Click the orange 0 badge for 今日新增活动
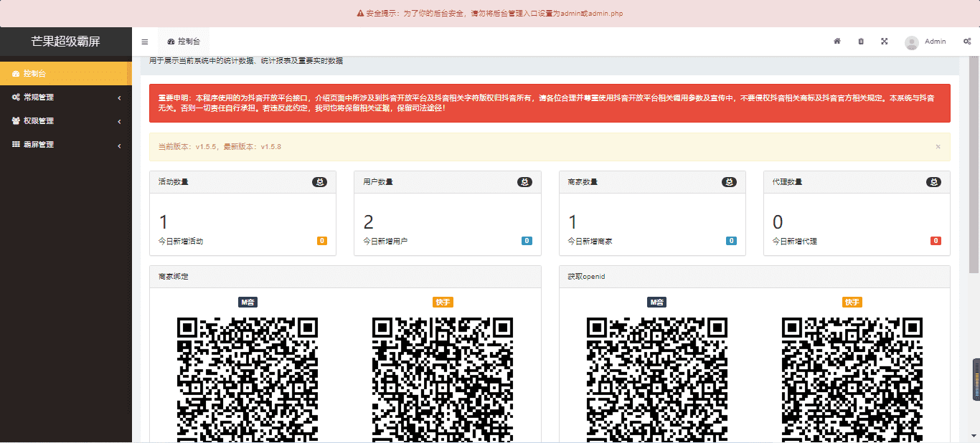 click(x=322, y=241)
